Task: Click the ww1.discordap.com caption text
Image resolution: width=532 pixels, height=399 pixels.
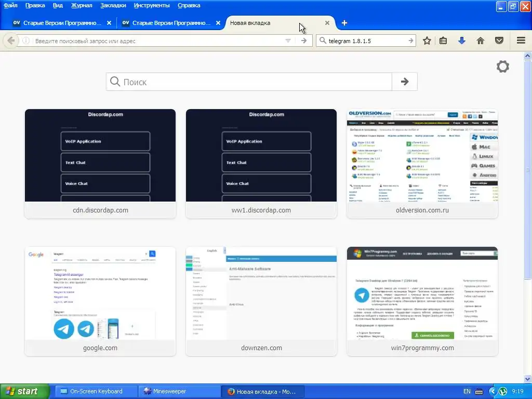Action: 261,210
